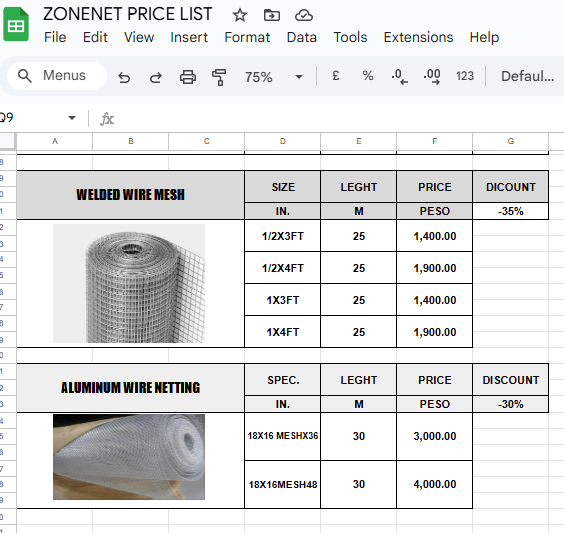Select the 18X16MESH48 cell
The image size is (564, 533).
tap(283, 484)
